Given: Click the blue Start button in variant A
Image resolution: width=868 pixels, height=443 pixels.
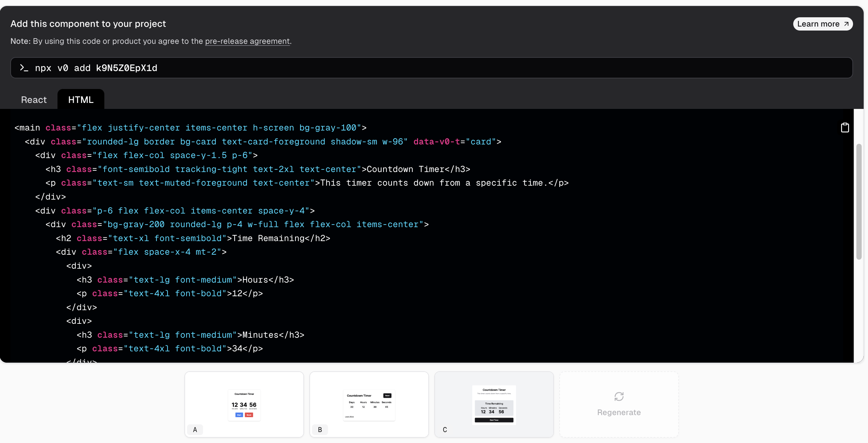Looking at the screenshot, I should pos(239,415).
